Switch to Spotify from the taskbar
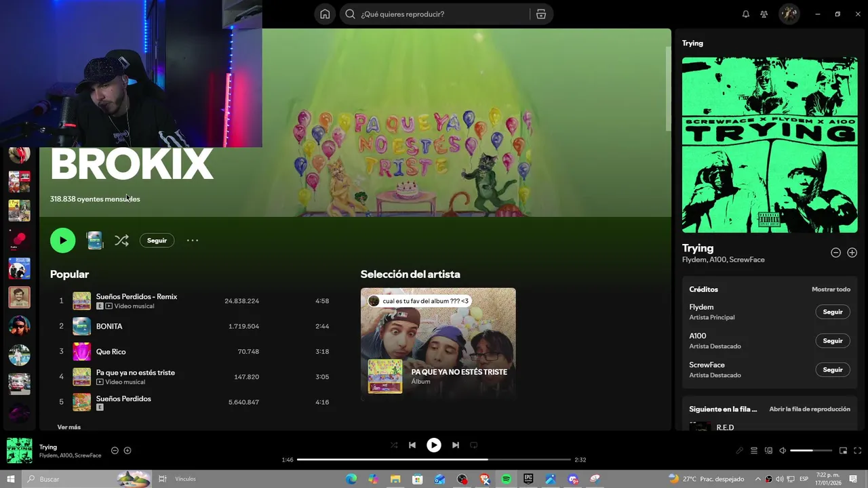The image size is (868, 488). 506,479
